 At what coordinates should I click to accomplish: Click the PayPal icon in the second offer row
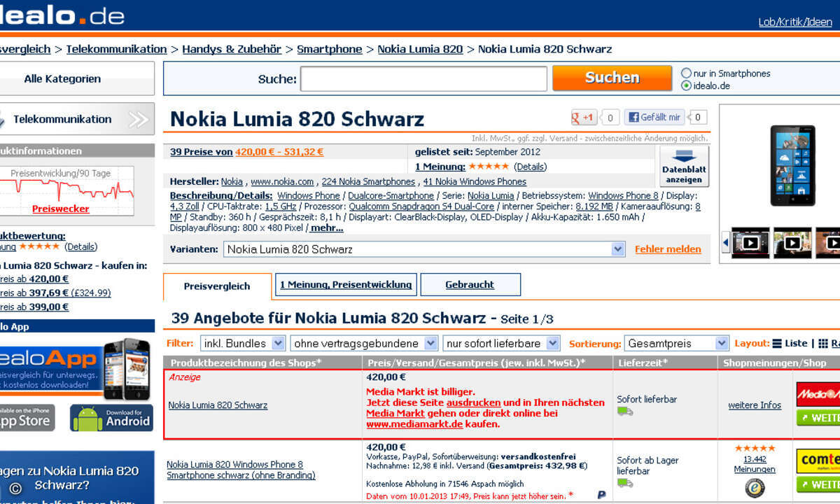coord(602,494)
